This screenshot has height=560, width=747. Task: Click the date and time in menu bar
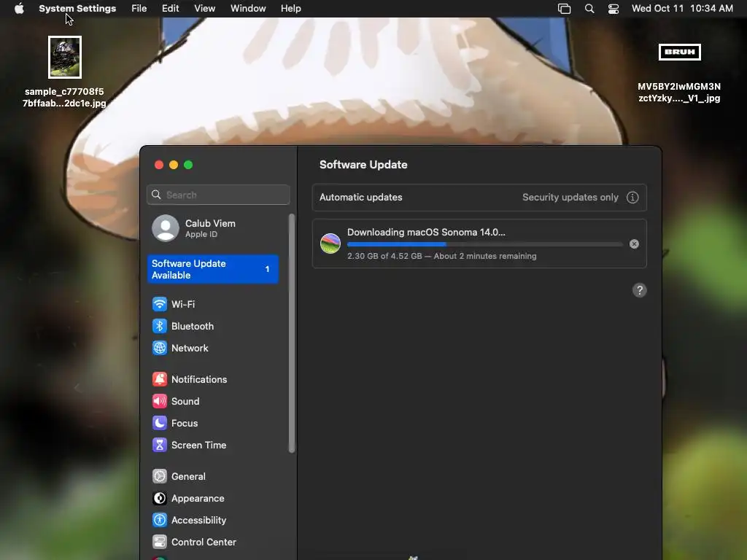[682, 9]
